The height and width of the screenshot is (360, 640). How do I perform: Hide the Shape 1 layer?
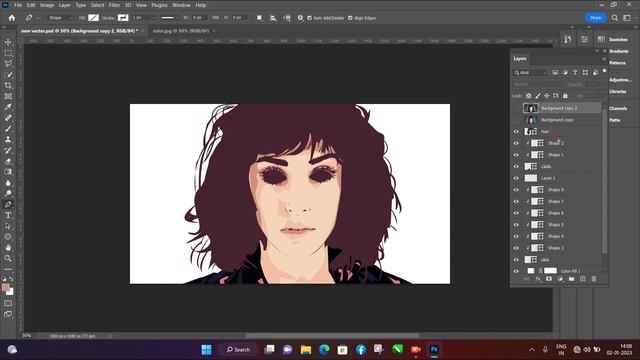tap(516, 155)
